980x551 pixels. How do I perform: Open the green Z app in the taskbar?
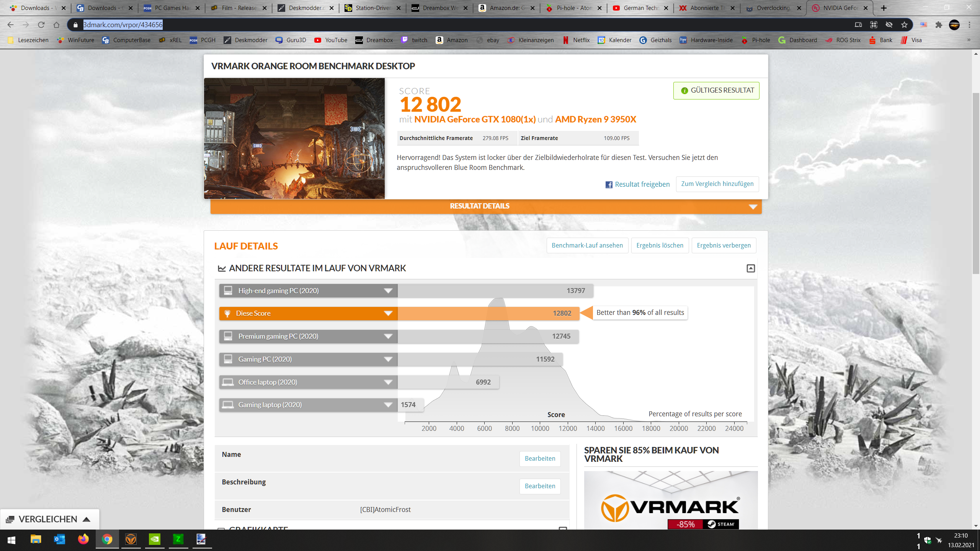tap(178, 540)
